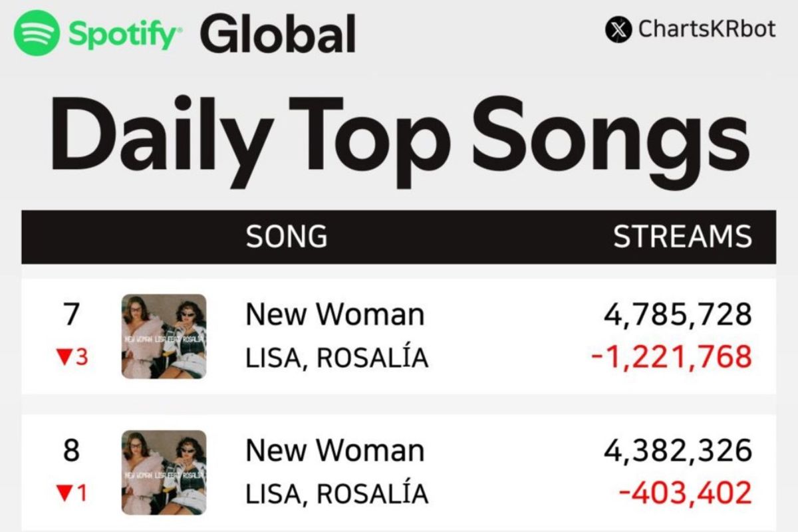Click the X logo beside ChartsKRbot
Screen dimensions: 798x532
(618, 29)
